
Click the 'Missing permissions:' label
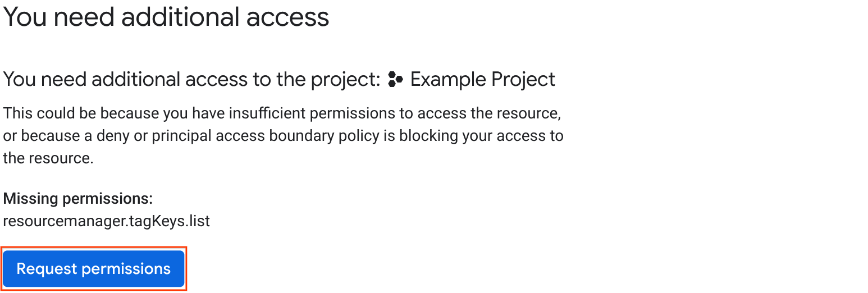coord(78,199)
